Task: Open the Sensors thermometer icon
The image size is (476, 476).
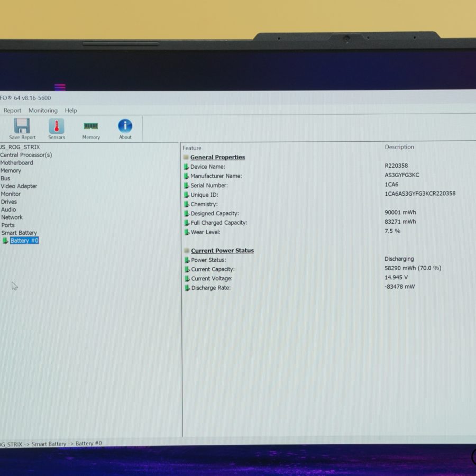Action: [x=57, y=126]
